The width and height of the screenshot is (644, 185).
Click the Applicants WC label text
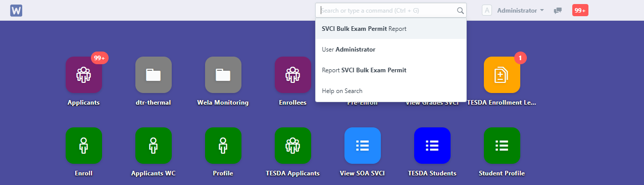click(154, 173)
